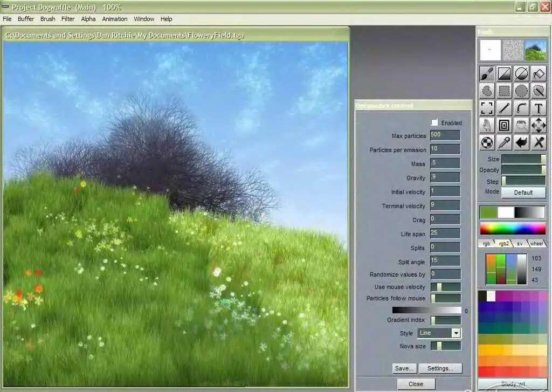Screen dimensions: 552x392
Task: Adjust the brush Size slider
Action: (523, 159)
